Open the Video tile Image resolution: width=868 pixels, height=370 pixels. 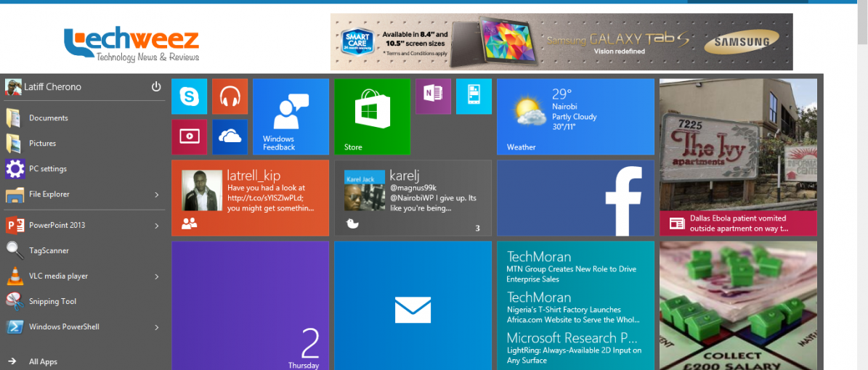coord(190,136)
